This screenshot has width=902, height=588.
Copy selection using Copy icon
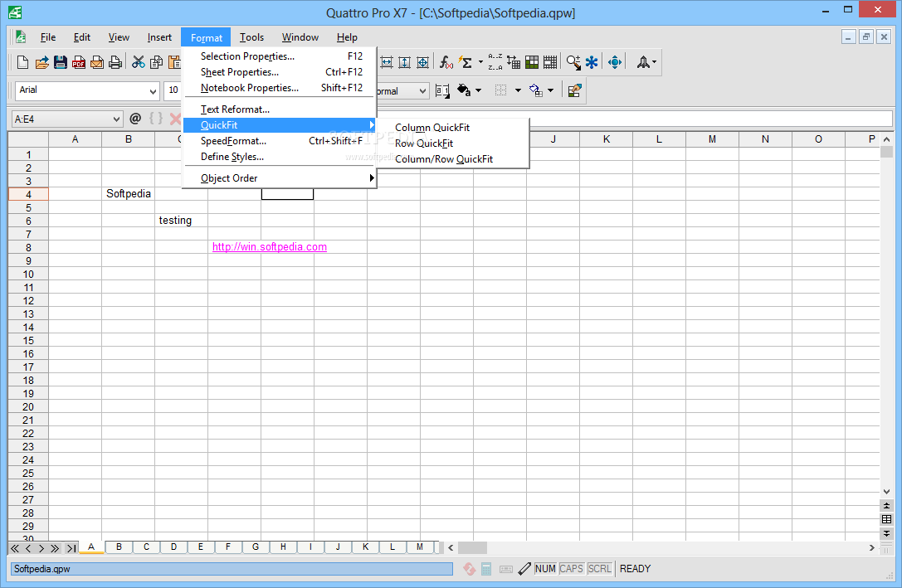tap(157, 62)
